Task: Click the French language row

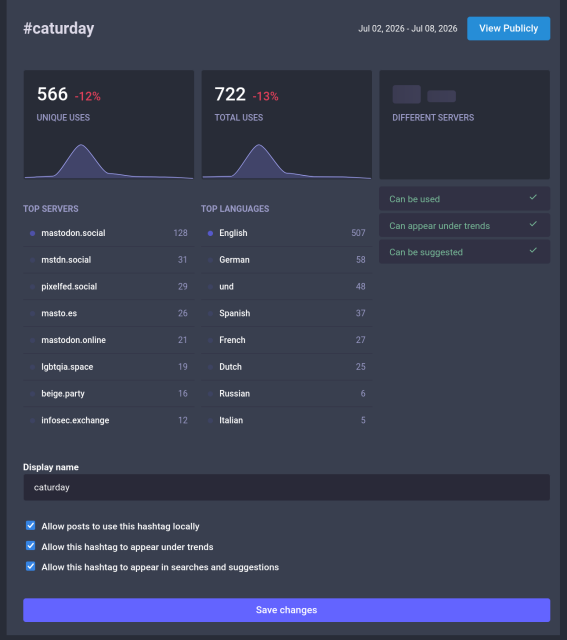Action: pos(287,340)
